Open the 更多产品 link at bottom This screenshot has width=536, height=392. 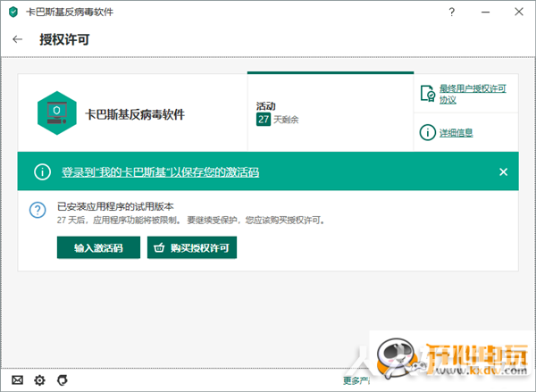(356, 380)
